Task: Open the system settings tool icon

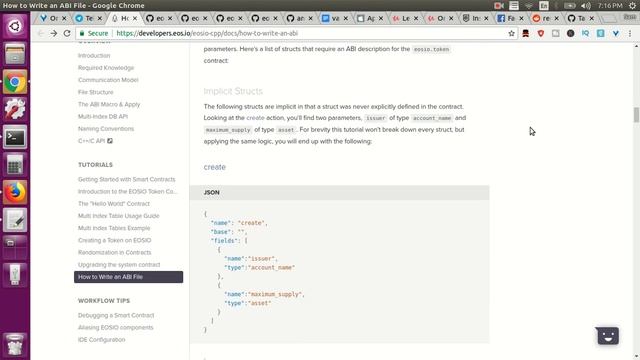Action: (15, 109)
